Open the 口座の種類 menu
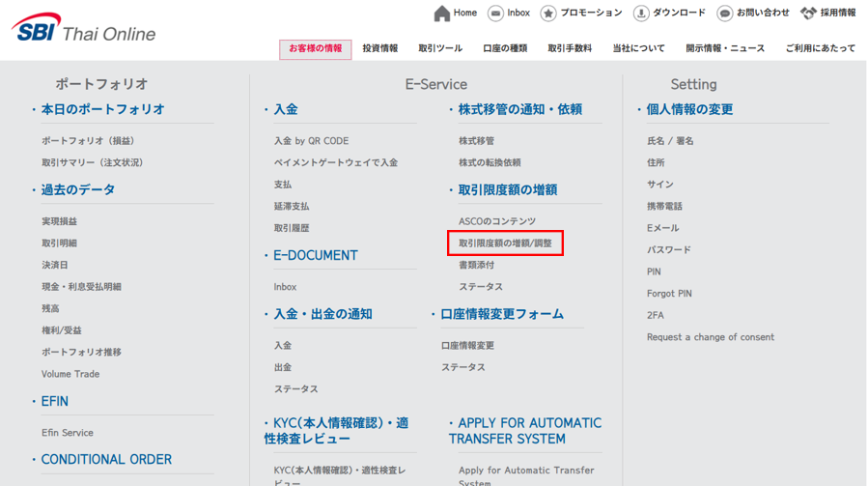 pyautogui.click(x=505, y=48)
